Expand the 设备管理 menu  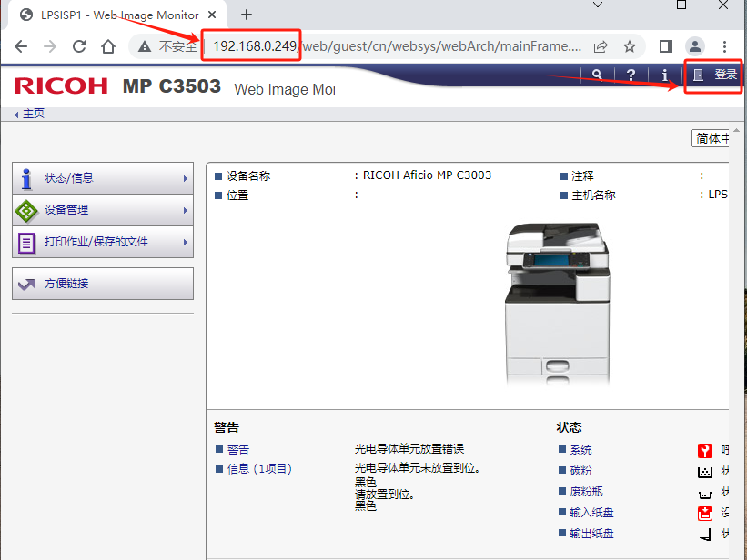(x=103, y=210)
